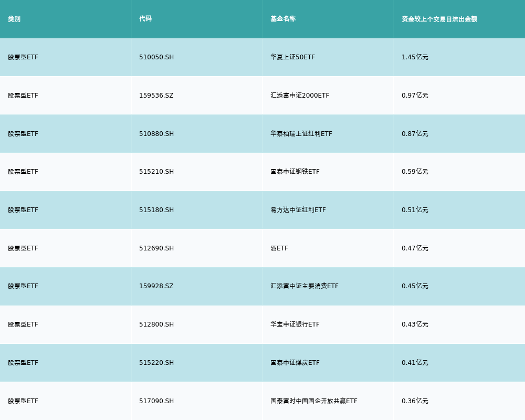Click outflow value 0.97亿元
The height and width of the screenshot is (420, 525).
pyautogui.click(x=415, y=96)
